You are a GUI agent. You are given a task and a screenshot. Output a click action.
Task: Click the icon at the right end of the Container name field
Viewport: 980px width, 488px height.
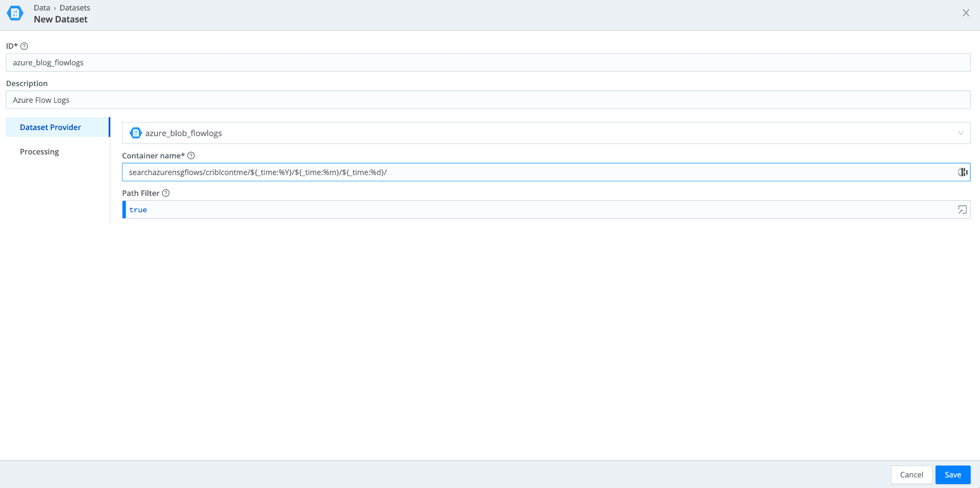[x=962, y=172]
